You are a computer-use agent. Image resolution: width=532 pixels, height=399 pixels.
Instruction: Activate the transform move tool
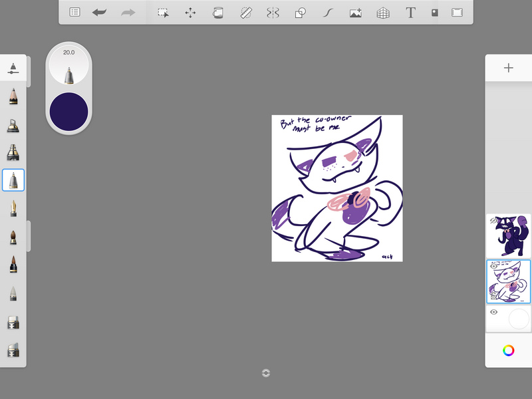coord(190,12)
